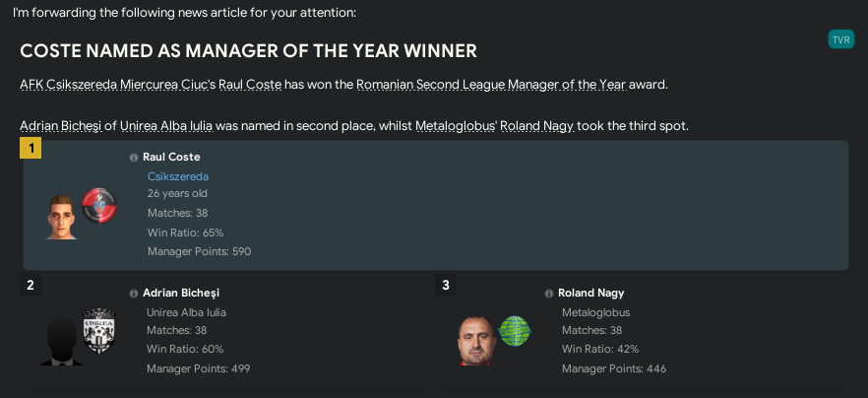Open info icon beside Adrian Bicheşi
868x398 pixels.
coord(134,294)
